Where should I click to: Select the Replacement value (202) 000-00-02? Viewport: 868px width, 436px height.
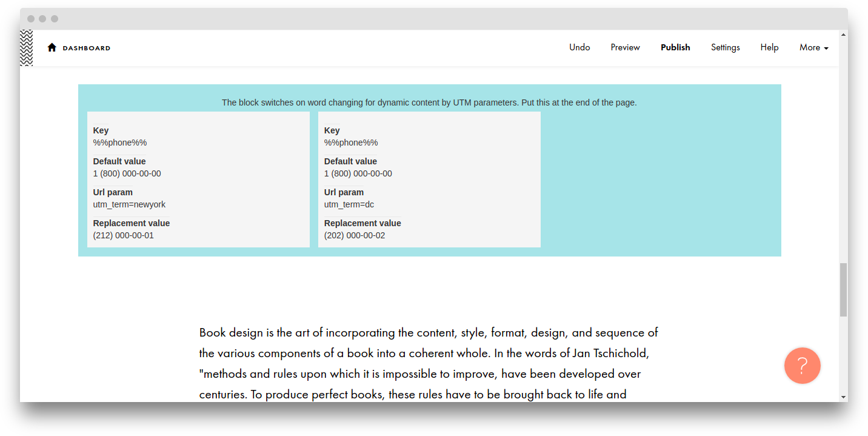pos(354,235)
